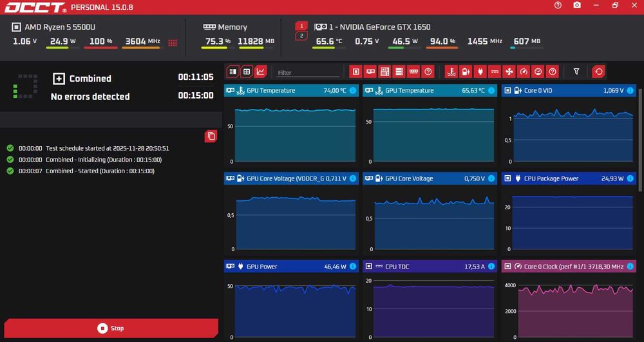Image resolution: width=644 pixels, height=342 pixels.
Task: Toggle the usage load gauge filter
Action: [x=538, y=72]
